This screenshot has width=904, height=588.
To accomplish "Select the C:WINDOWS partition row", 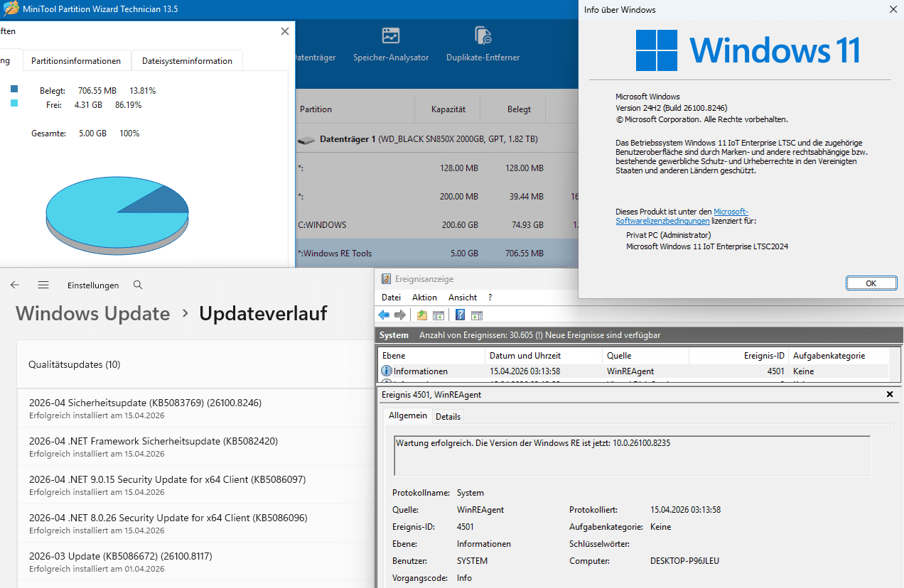I will 437,224.
